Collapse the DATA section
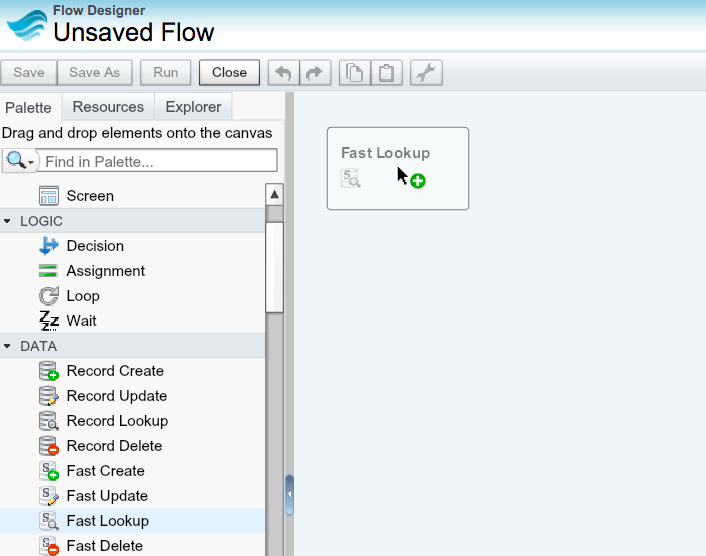This screenshot has height=556, width=706. point(9,346)
